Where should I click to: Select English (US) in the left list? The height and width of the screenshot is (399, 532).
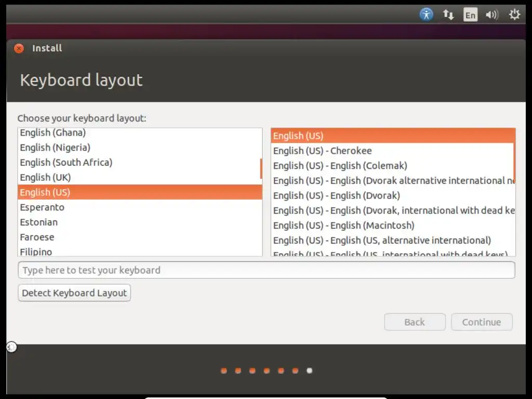point(140,192)
